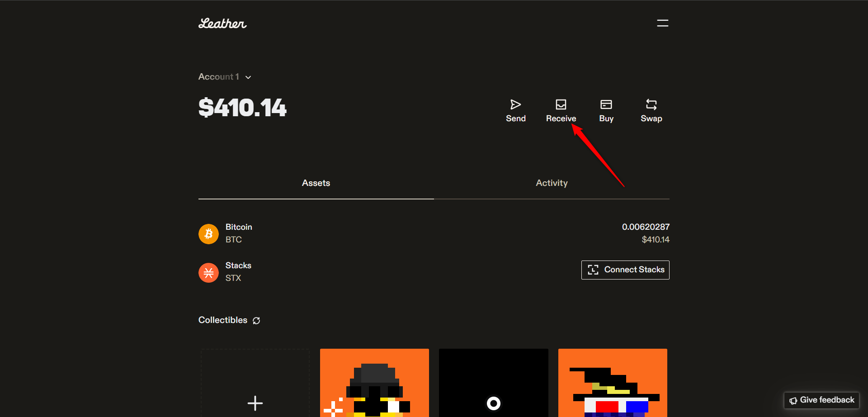Switch to the Assets tab
Image resolution: width=868 pixels, height=417 pixels.
tap(316, 183)
